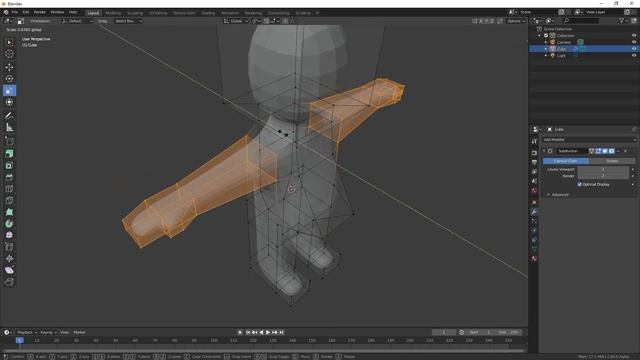
Task: Select the Shrink/Fatten tool
Action: point(9,259)
